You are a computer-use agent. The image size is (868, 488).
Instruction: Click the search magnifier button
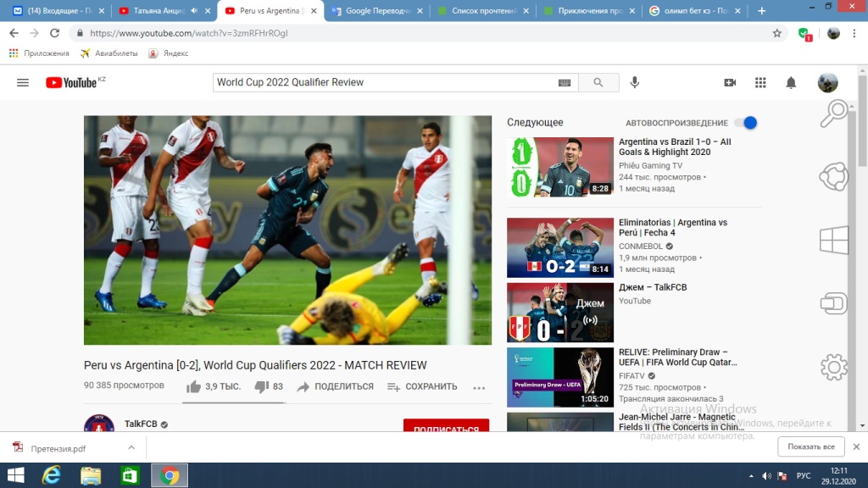(x=598, y=82)
